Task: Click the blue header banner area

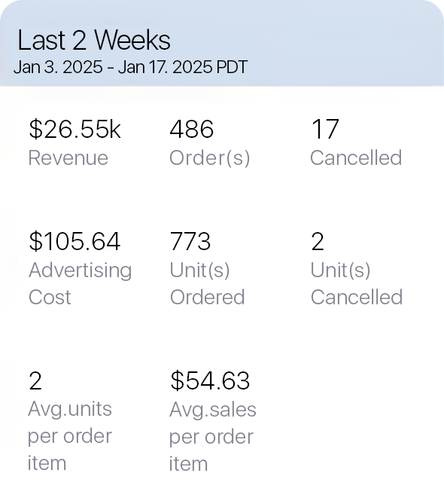Action: (222, 43)
